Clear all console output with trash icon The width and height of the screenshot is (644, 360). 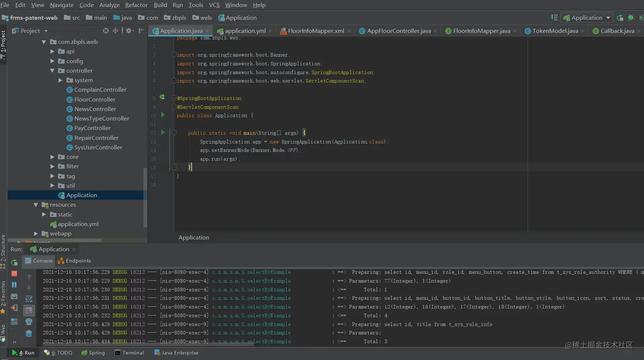click(29, 334)
